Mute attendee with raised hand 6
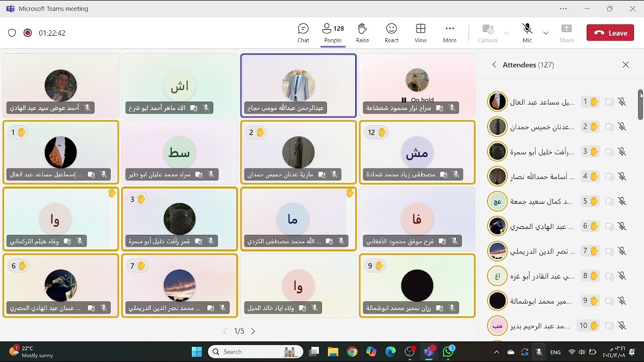The height and width of the screenshot is (362, 644). tap(622, 226)
